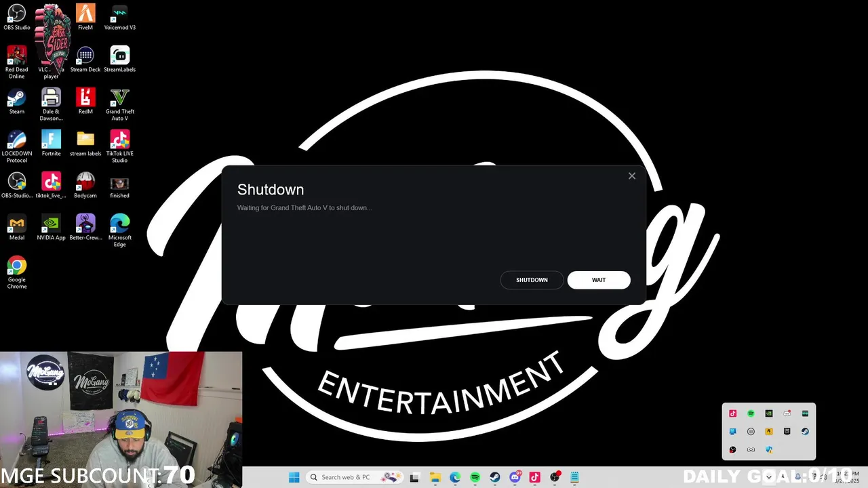Click the TikTok icon in the tray flyout
Viewport: 868px width, 488px height.
pos(732,413)
